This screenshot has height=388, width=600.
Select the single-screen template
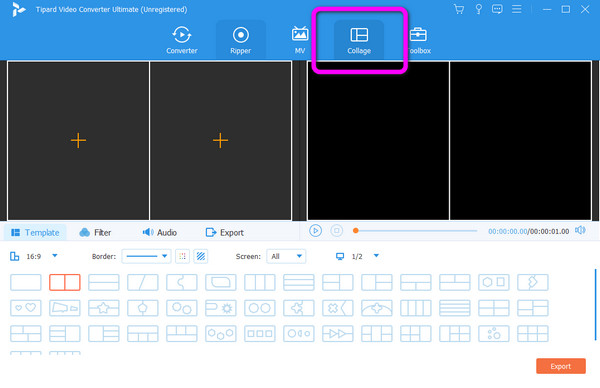(26, 282)
